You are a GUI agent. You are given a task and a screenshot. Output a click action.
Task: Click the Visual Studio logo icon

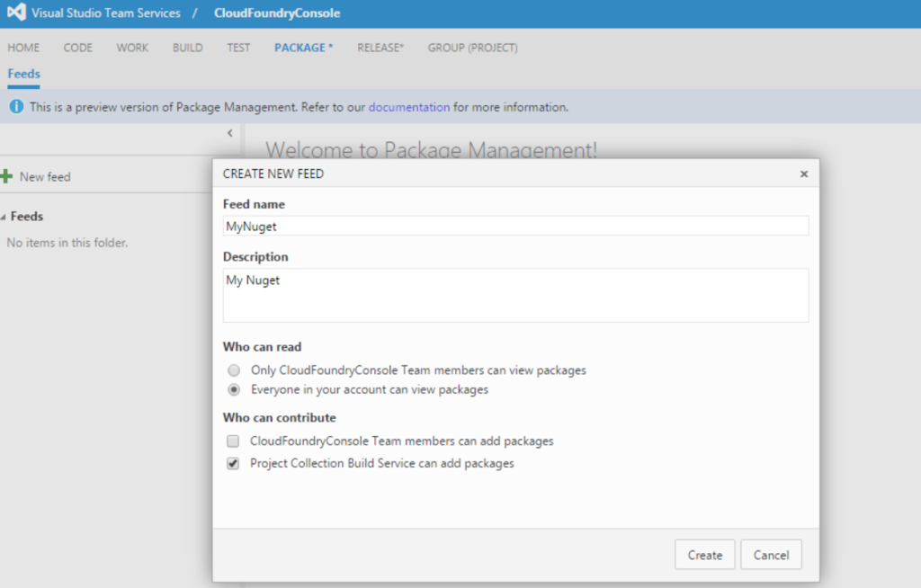[16, 13]
